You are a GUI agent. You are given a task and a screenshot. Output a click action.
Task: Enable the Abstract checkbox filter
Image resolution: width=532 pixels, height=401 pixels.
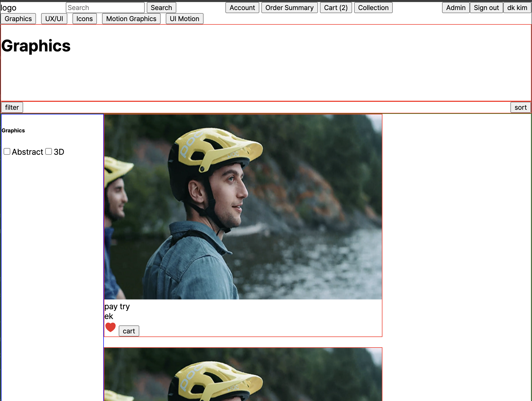7,152
